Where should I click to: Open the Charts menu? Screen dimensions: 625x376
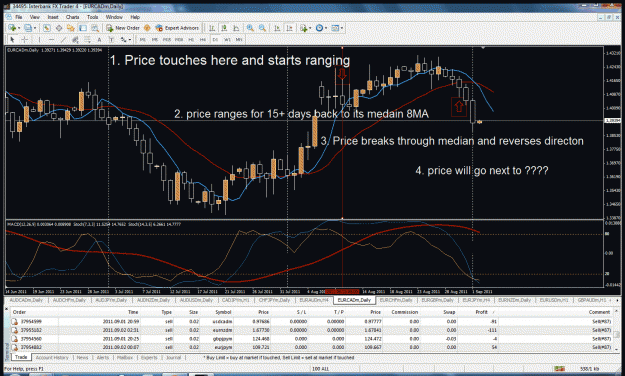(73, 17)
